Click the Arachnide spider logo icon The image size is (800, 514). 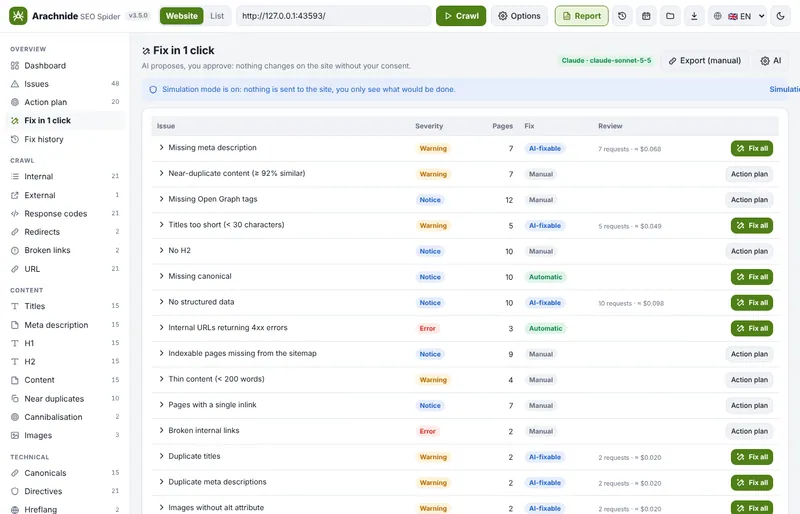coord(18,16)
